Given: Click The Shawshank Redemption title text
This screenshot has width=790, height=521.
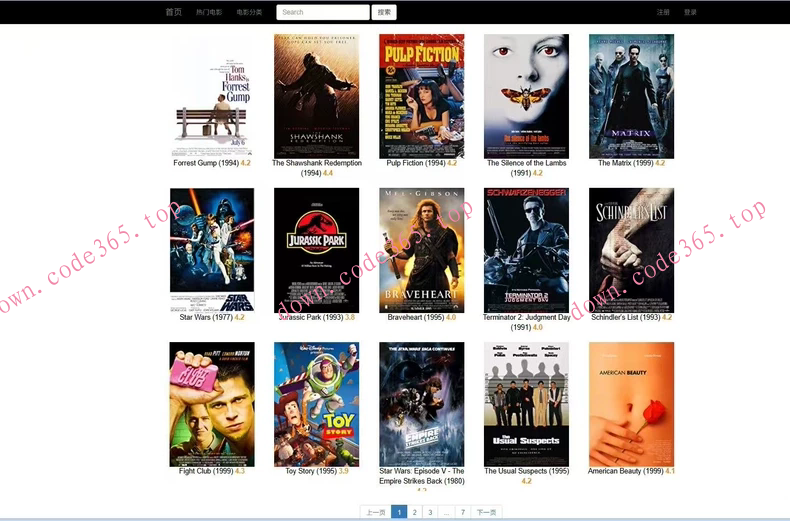Looking at the screenshot, I should (317, 168).
